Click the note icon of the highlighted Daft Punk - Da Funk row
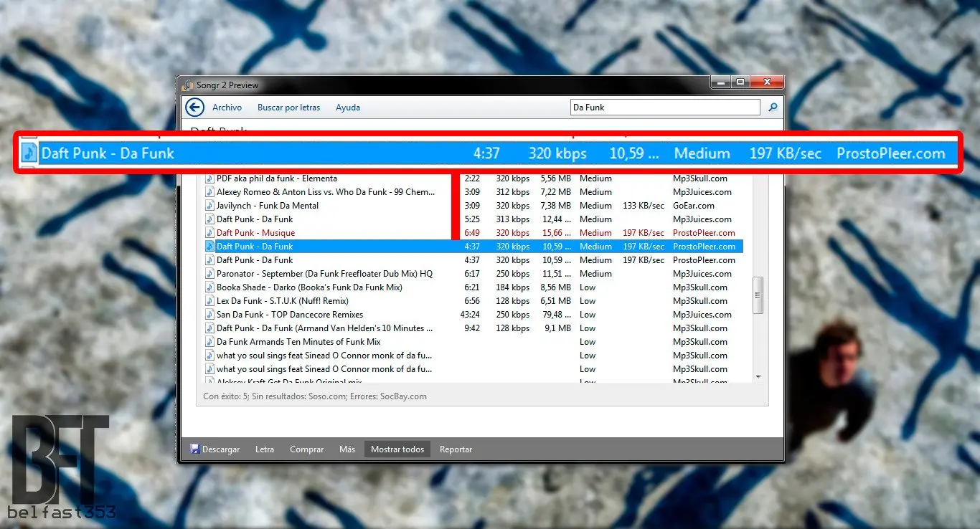Image resolution: width=980 pixels, height=529 pixels. pos(209,247)
